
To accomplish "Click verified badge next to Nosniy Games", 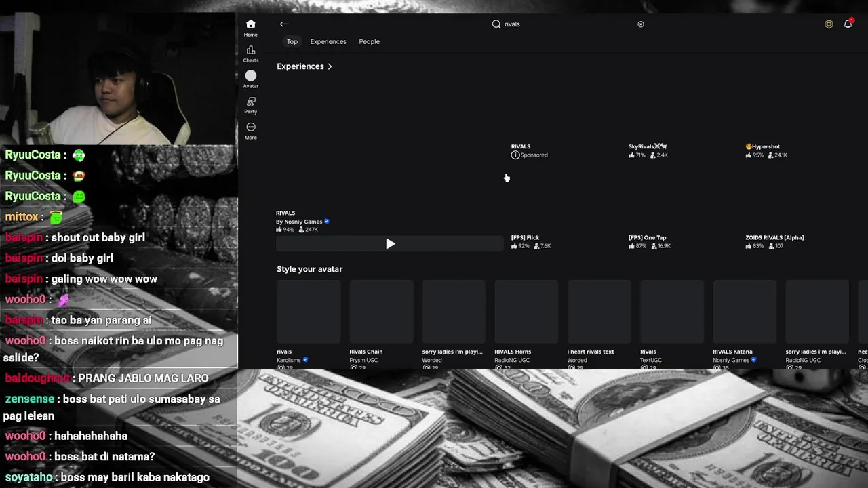I will point(327,222).
